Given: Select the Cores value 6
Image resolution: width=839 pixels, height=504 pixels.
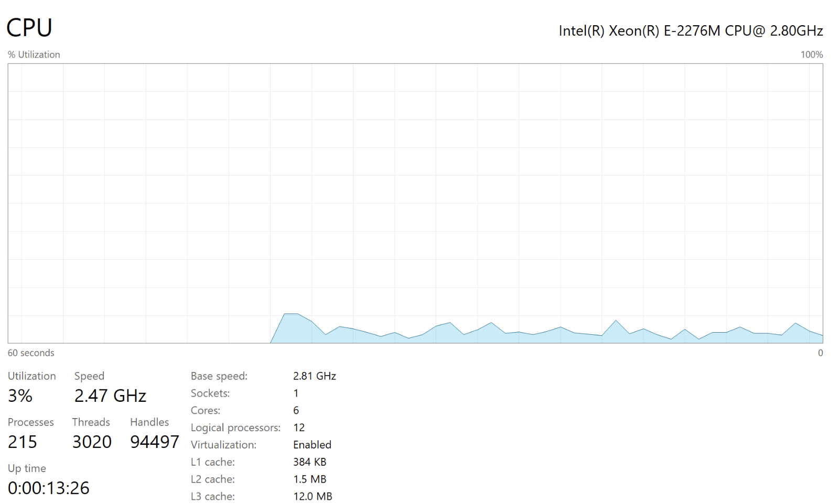Looking at the screenshot, I should (x=296, y=411).
